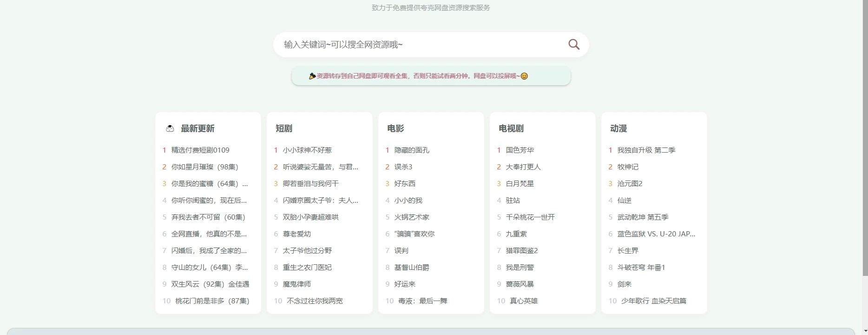Select 桃花门前是非多（87集）
This screenshot has height=335, width=868.
212,301
